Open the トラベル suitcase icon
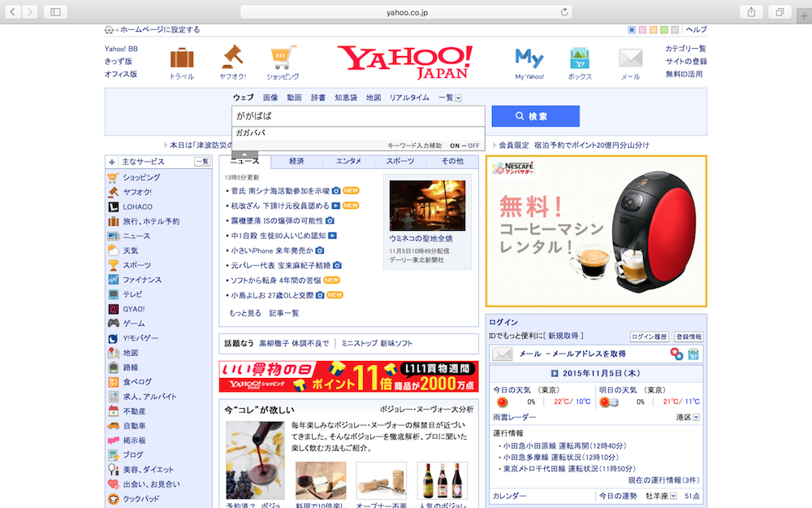The height and width of the screenshot is (508, 812). (182, 59)
